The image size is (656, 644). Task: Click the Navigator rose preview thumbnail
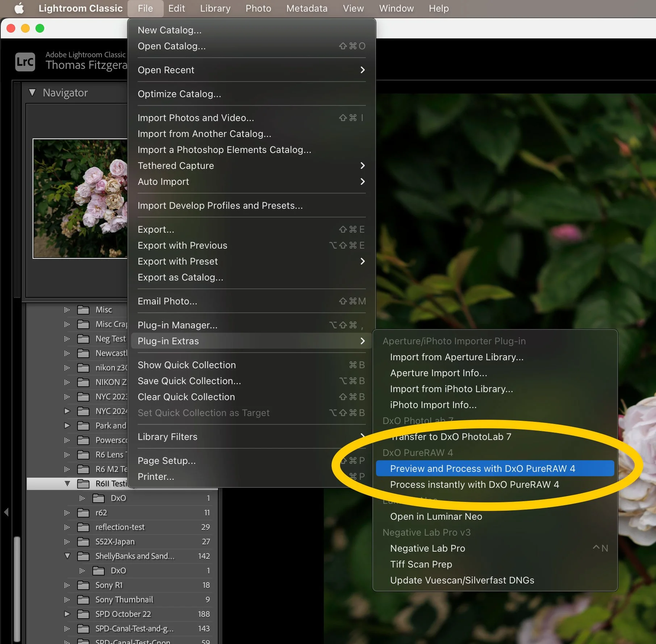coord(80,199)
